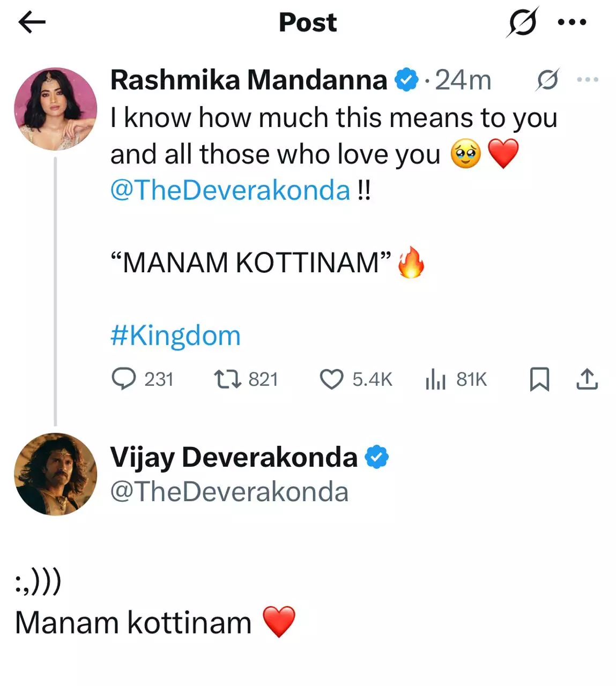Tap the Grok icon in header
Viewport: 616px width, 686px height.
click(x=522, y=23)
